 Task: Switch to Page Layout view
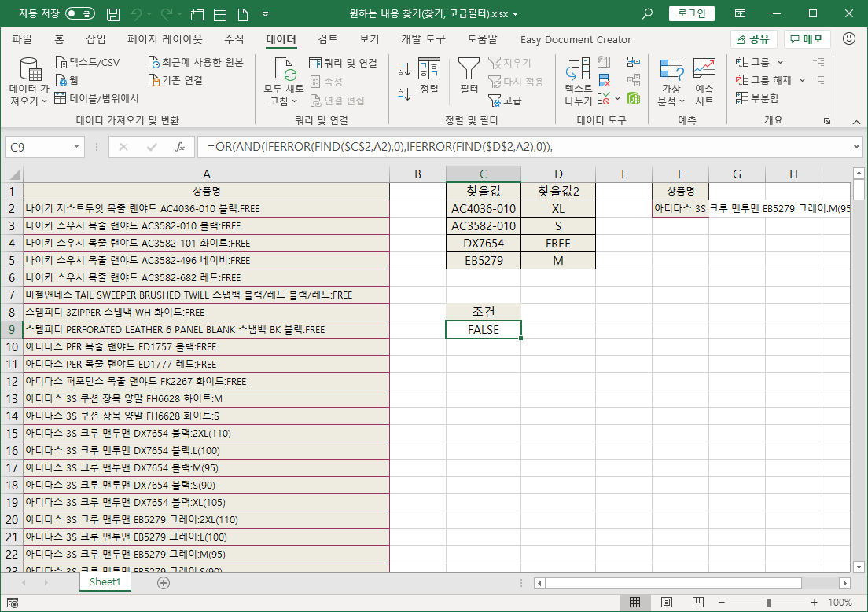click(667, 602)
